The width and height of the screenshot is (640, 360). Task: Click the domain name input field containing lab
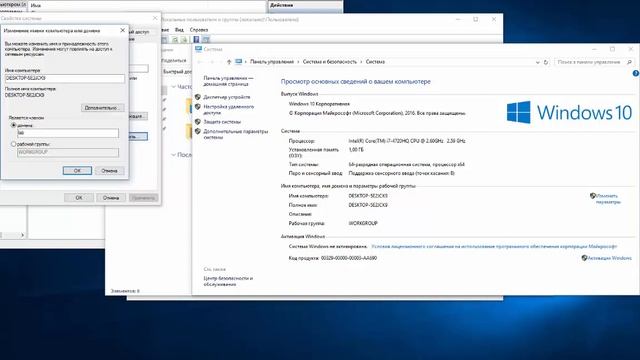tap(68, 133)
